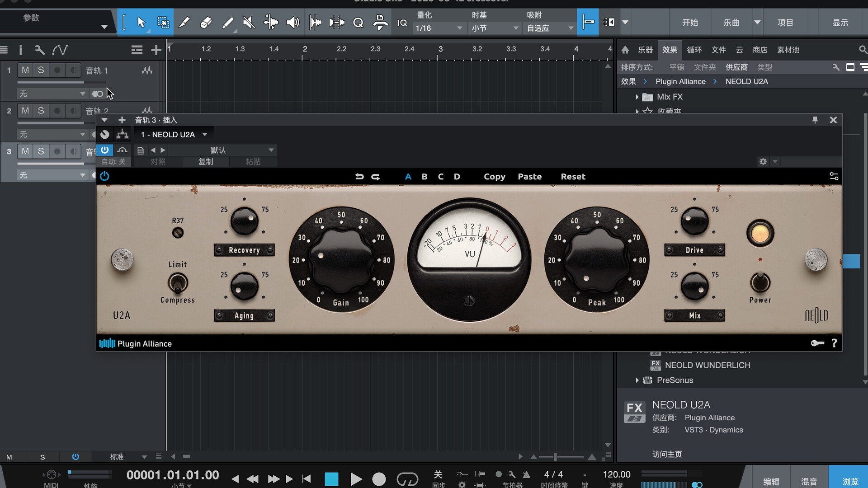Select the Range tool
Viewport: 868px width, 488px height.
(163, 22)
